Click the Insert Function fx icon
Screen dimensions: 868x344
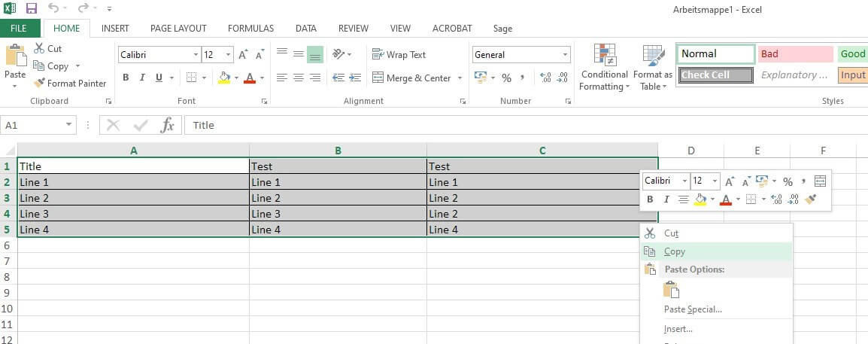(168, 125)
